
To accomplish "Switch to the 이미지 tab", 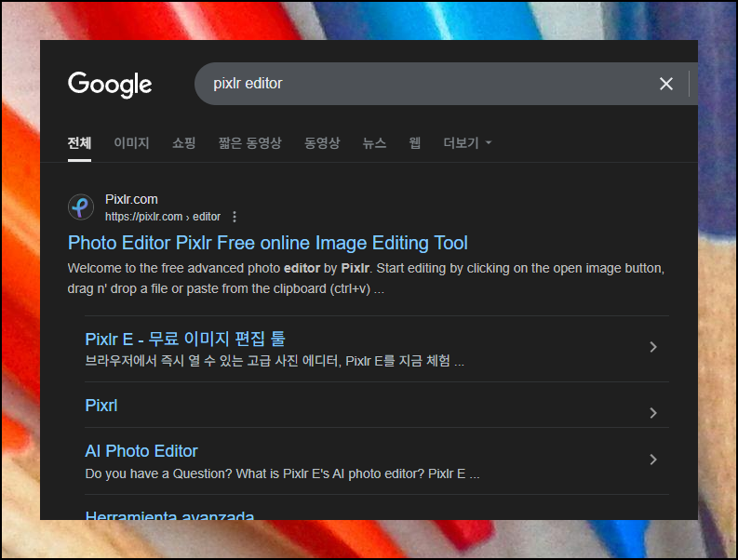I will (131, 142).
